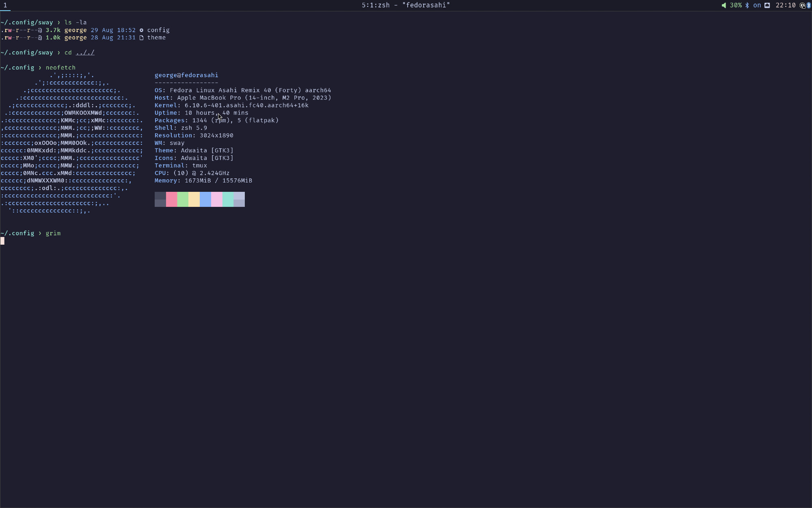Click the "3.7k" file size in the listing
The height and width of the screenshot is (508, 812).
click(53, 30)
